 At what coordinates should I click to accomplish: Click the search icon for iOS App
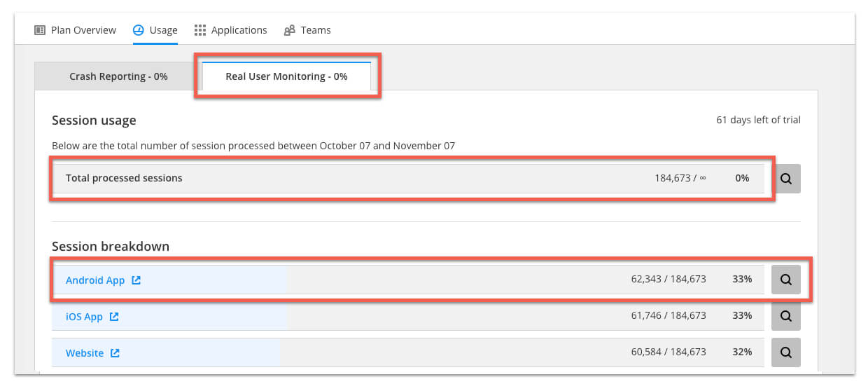click(786, 316)
